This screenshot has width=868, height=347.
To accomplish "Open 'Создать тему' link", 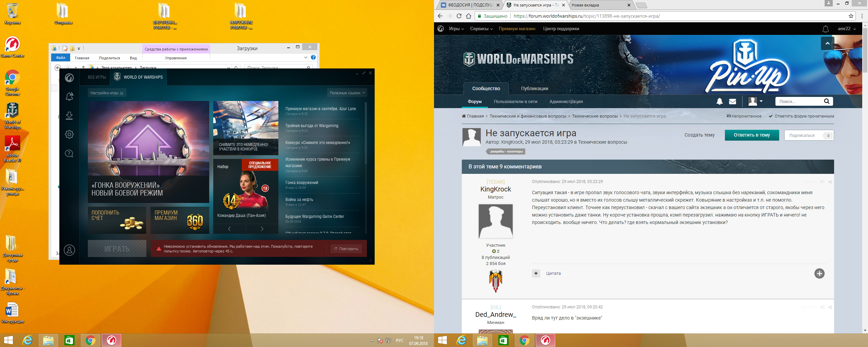I will click(x=699, y=135).
